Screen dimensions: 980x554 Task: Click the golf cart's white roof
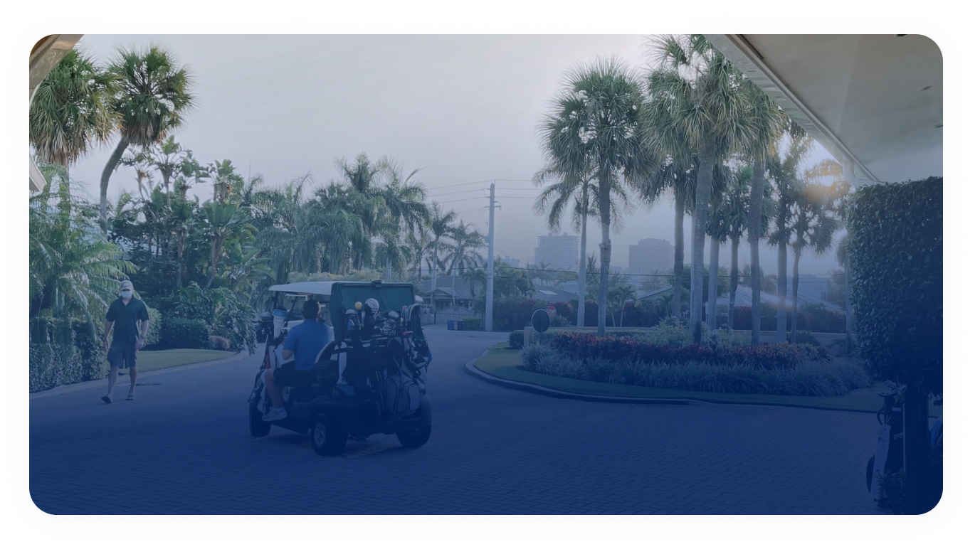(x=302, y=288)
